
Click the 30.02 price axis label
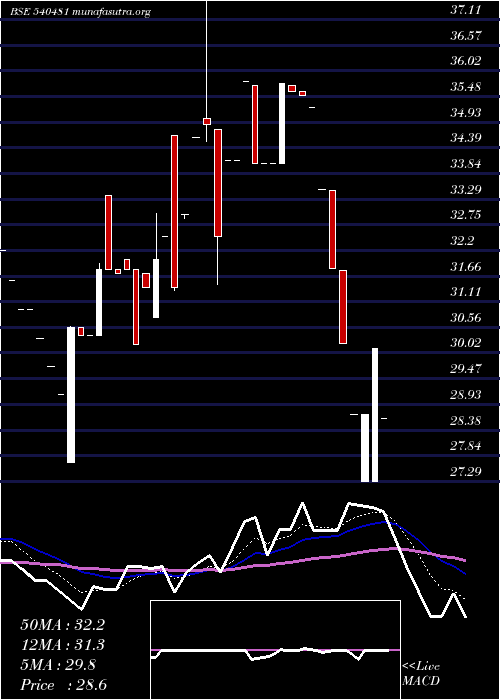point(466,343)
